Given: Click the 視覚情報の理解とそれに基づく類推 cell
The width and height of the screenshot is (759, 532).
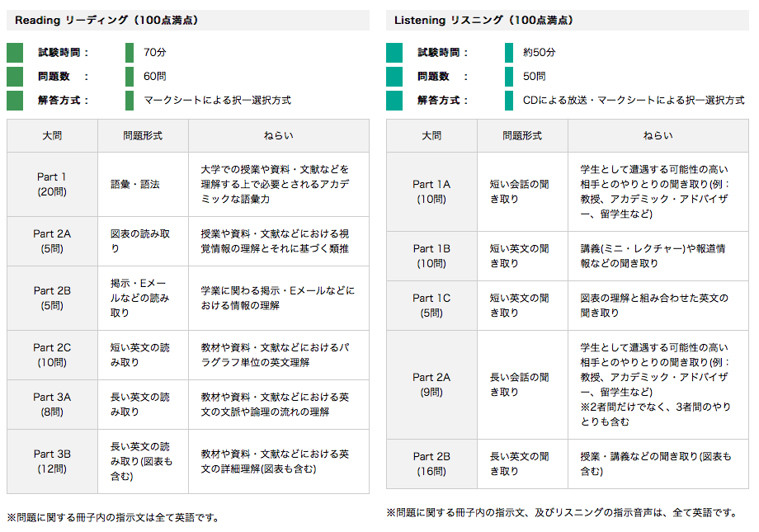Looking at the screenshot, I should coord(279,241).
